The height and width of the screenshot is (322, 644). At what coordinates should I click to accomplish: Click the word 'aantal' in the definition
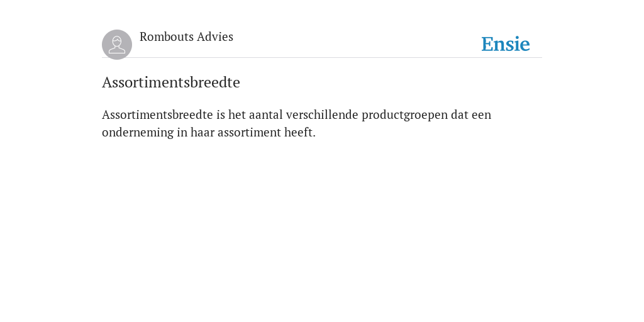click(266, 114)
